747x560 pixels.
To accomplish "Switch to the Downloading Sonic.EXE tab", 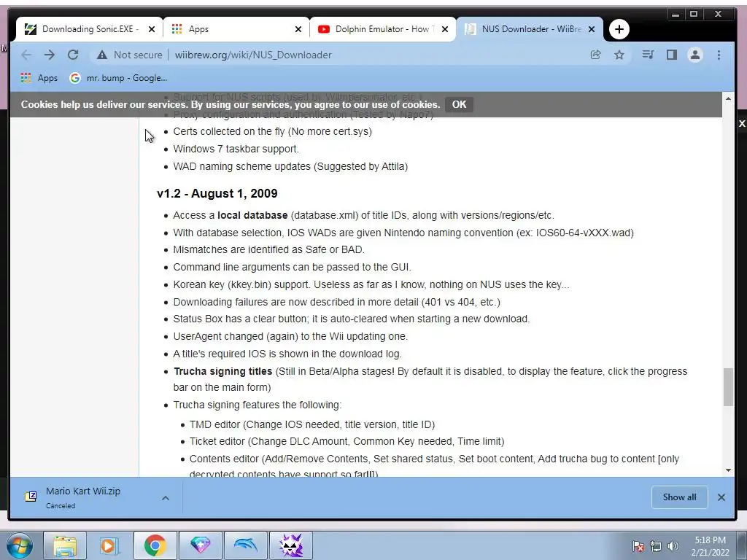I will click(89, 29).
